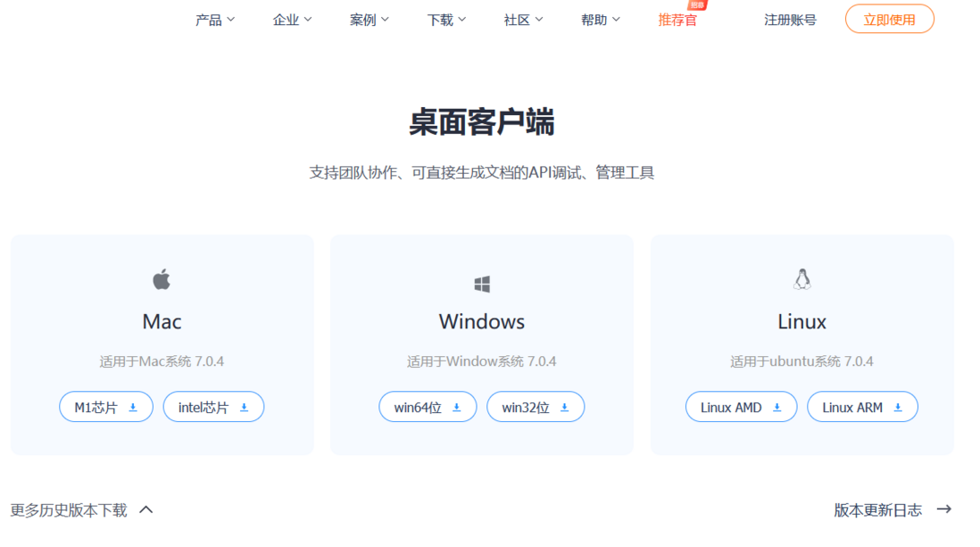
Task: Expand the 帮助 dropdown
Action: tap(599, 19)
